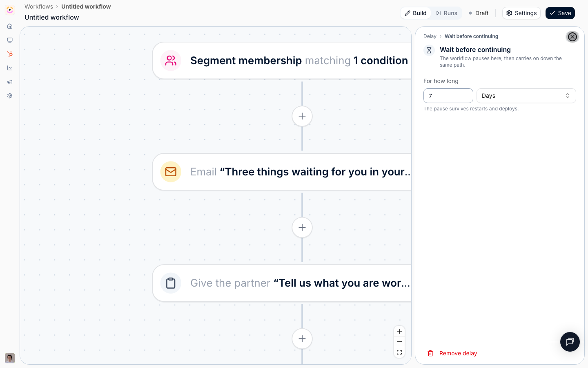Click Remove delay
The width and height of the screenshot is (588, 368).
[x=452, y=353]
